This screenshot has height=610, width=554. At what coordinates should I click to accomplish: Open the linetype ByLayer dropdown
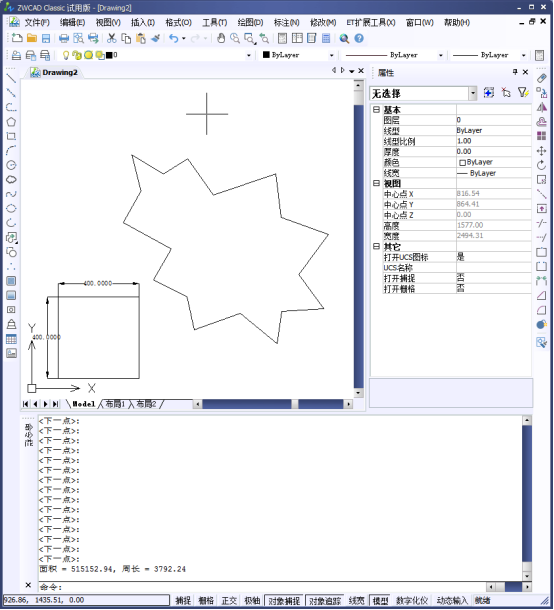point(440,55)
